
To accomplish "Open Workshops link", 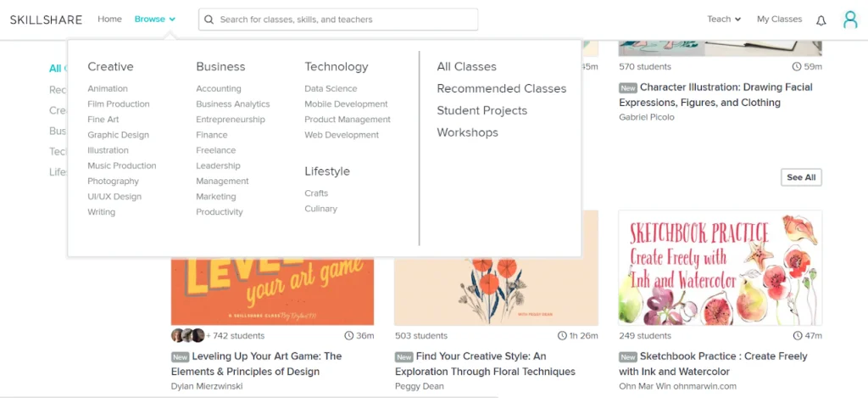I will tap(467, 133).
